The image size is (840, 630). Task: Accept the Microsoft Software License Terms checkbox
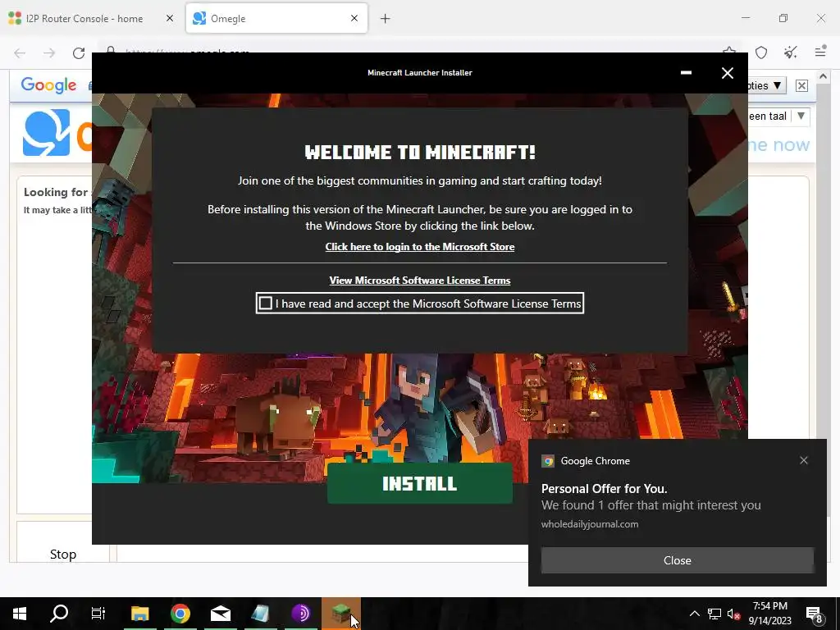click(265, 304)
